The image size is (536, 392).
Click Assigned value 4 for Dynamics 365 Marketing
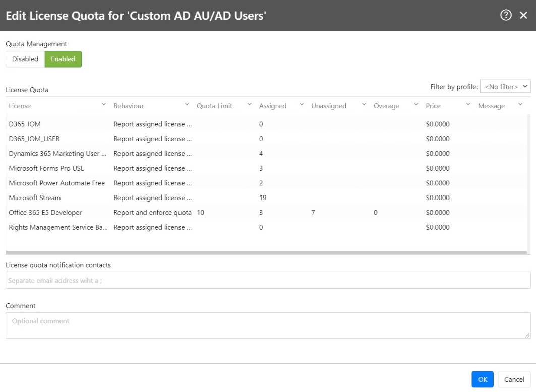(x=261, y=154)
